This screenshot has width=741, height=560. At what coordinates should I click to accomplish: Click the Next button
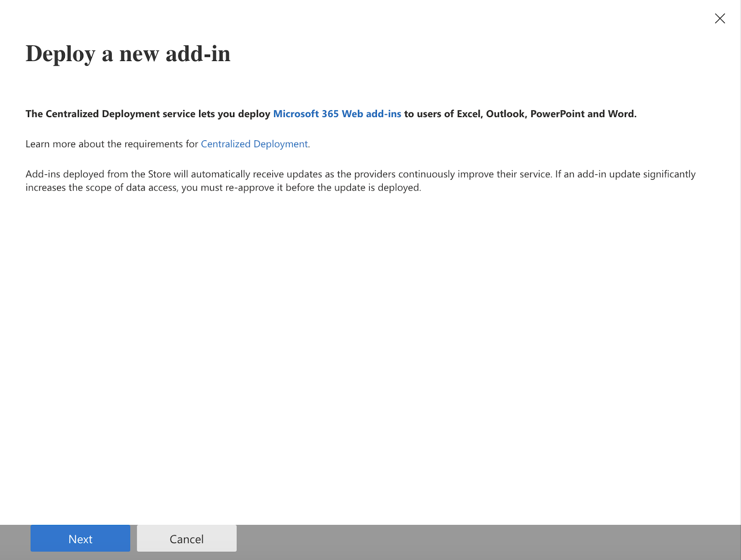click(80, 538)
